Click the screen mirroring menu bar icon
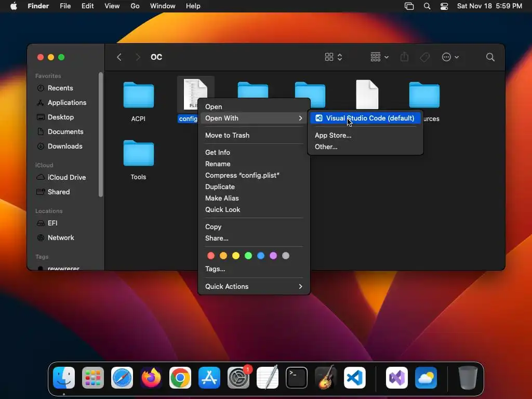Image resolution: width=532 pixels, height=399 pixels. [409, 6]
